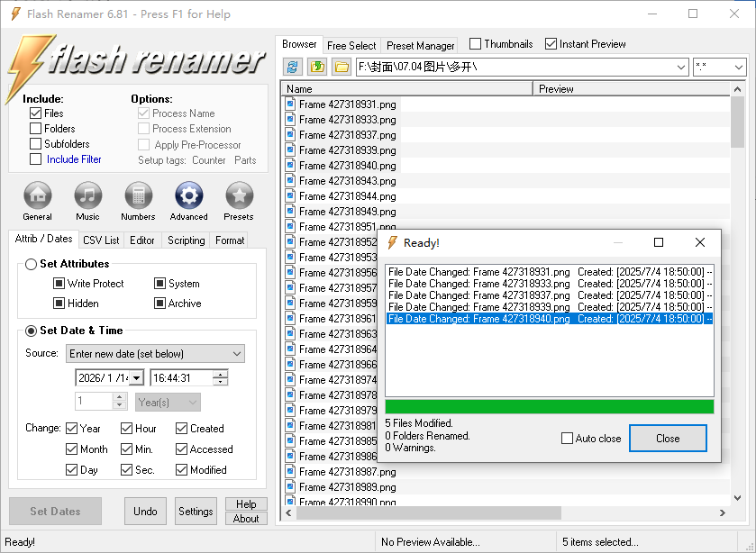Open the Presets star icon

(239, 195)
